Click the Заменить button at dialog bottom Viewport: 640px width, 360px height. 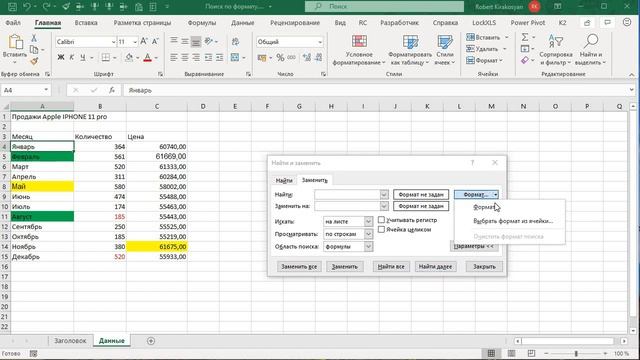click(344, 267)
